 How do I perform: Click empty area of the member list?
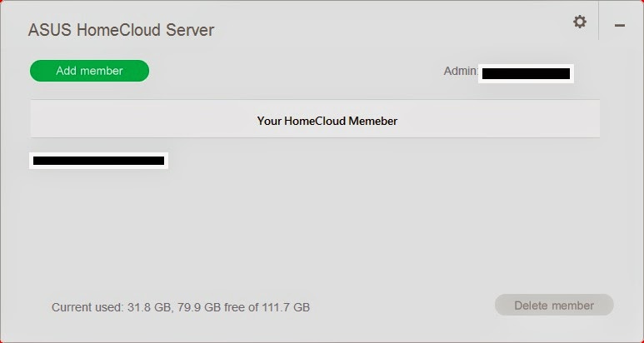315,230
